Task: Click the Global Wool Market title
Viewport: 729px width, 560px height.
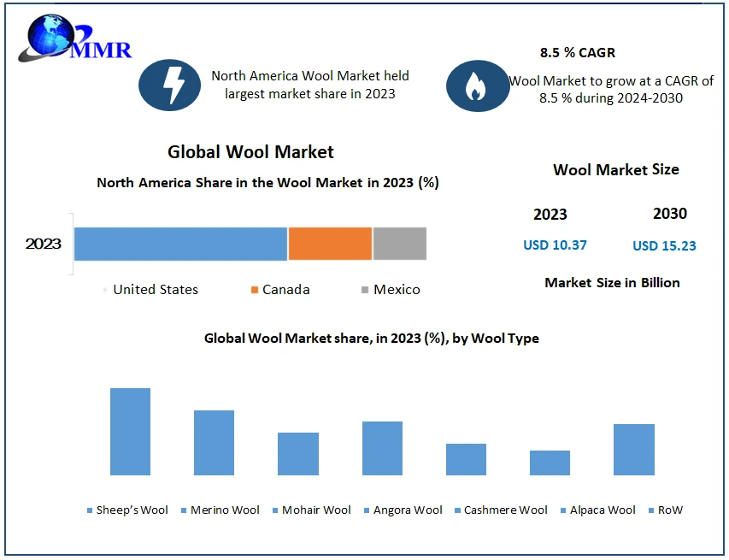Action: coord(250,152)
